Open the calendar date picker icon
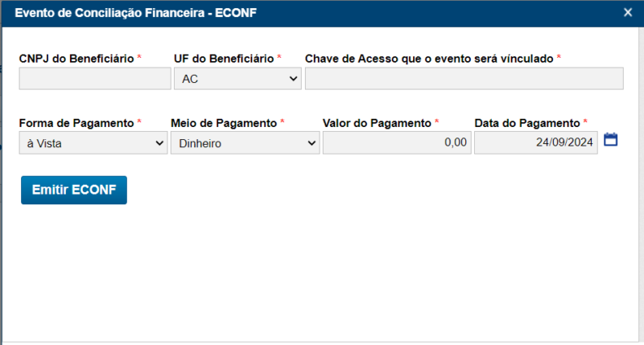Screen dimensions: 644x345 point(610,140)
